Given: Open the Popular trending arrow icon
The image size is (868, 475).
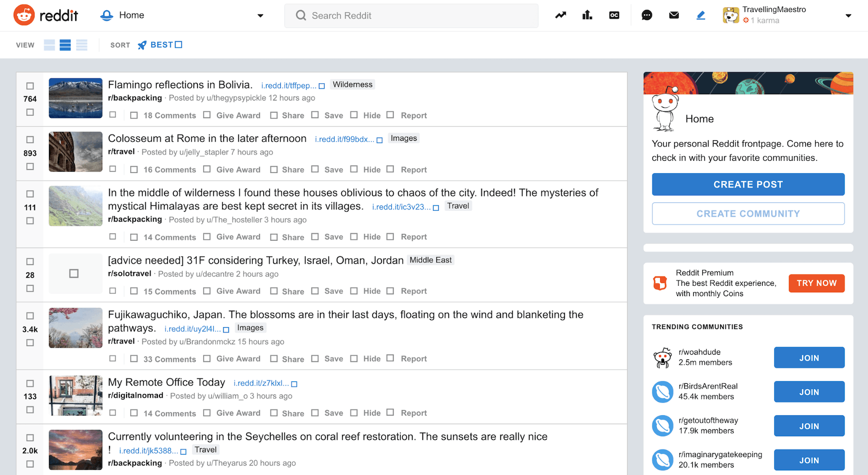Looking at the screenshot, I should (561, 15).
